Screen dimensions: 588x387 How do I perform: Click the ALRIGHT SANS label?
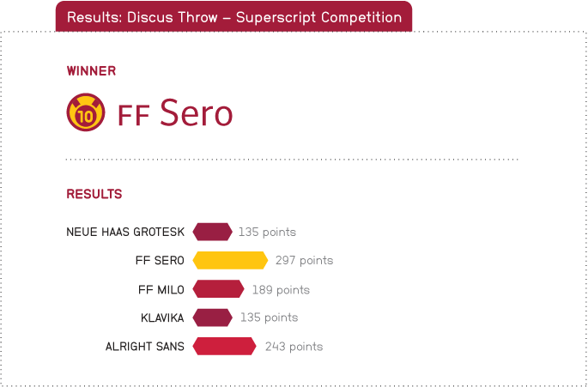pyautogui.click(x=145, y=347)
